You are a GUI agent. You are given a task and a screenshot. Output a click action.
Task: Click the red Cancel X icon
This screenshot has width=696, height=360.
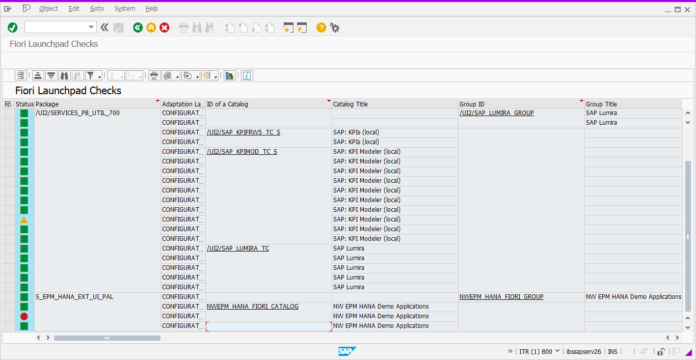point(165,28)
